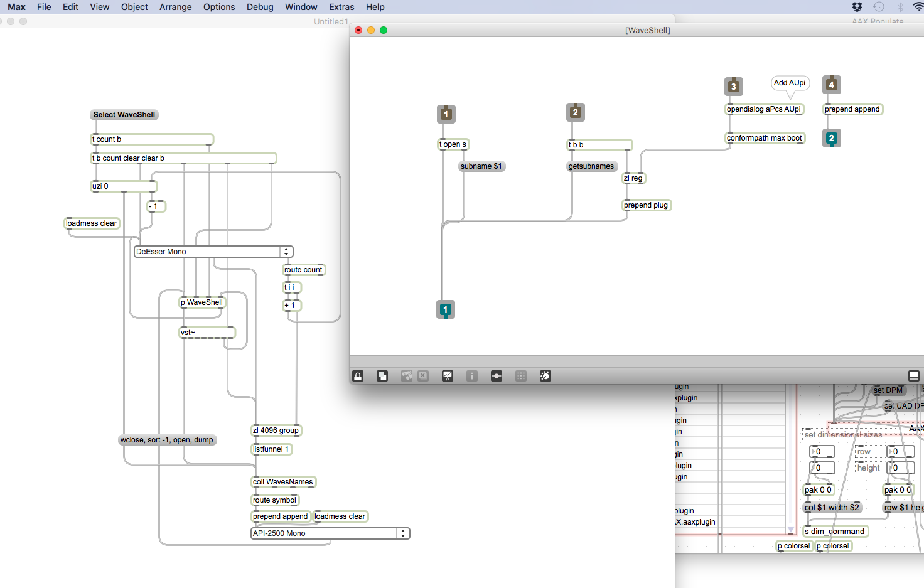Open the Debug menu
Screen dimensions: 924x588
[x=260, y=7]
